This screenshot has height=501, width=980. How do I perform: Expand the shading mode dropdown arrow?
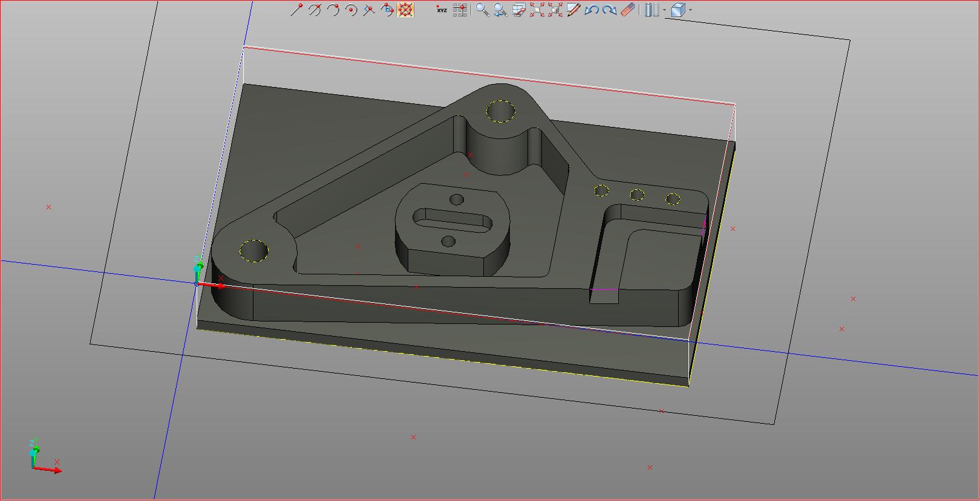point(664,10)
